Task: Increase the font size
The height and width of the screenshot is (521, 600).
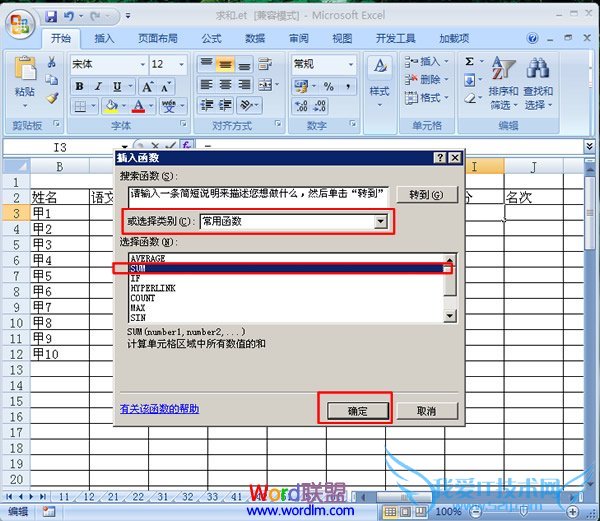Action: click(x=147, y=87)
